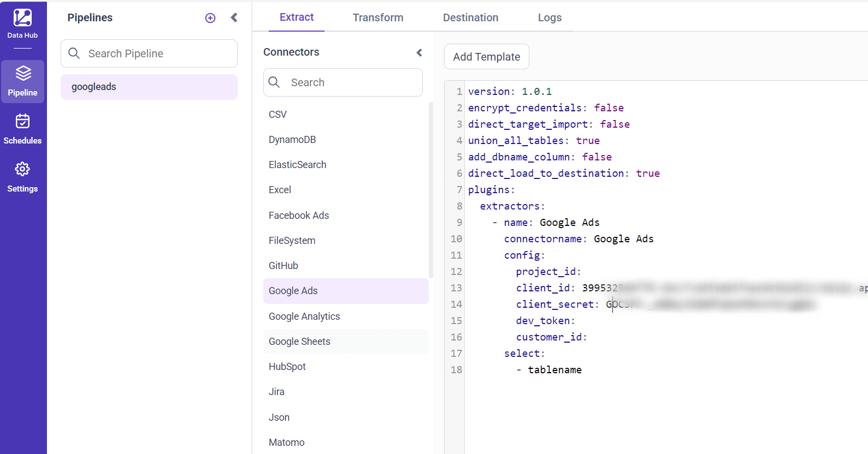This screenshot has width=868, height=454.
Task: Switch to the Logs tab
Action: click(x=550, y=17)
